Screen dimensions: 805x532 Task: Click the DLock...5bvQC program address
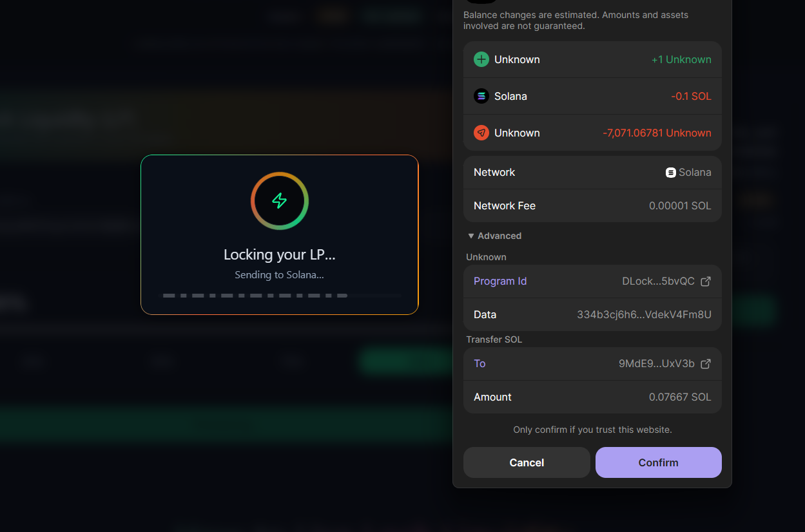tap(658, 281)
